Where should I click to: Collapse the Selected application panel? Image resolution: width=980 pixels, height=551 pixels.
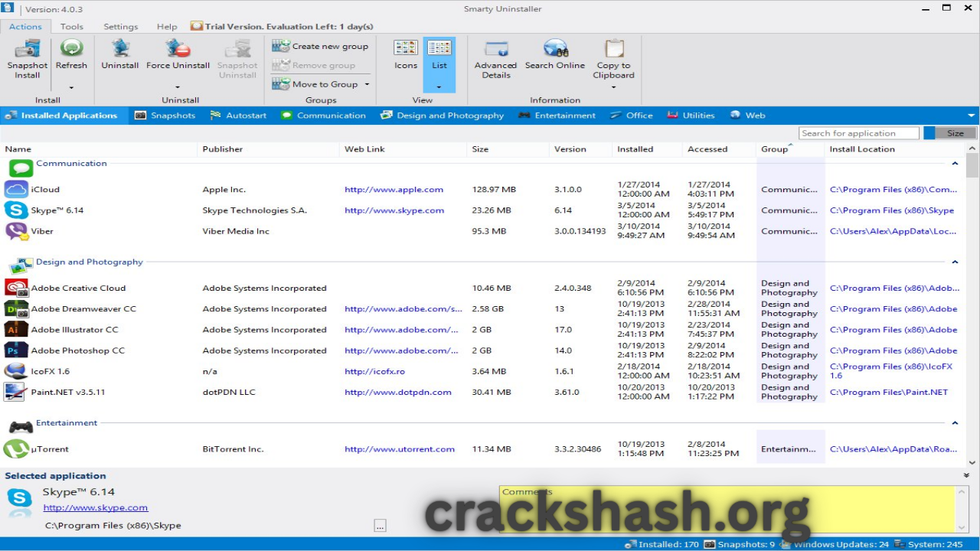(966, 475)
